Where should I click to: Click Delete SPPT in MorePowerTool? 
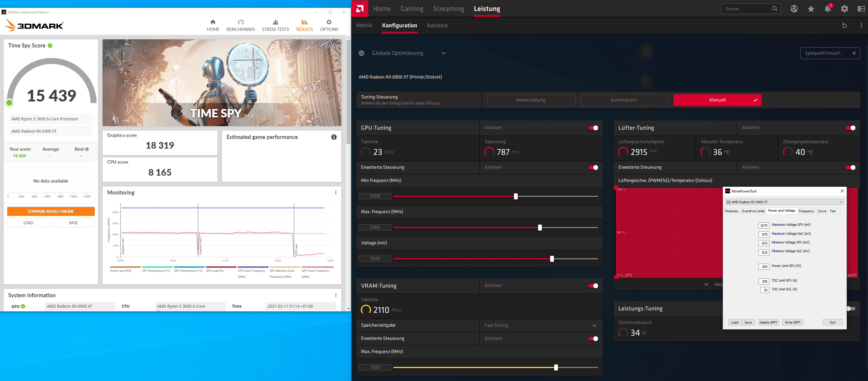768,322
